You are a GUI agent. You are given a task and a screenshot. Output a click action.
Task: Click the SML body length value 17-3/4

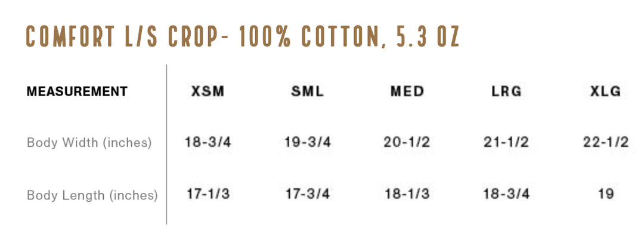click(307, 195)
